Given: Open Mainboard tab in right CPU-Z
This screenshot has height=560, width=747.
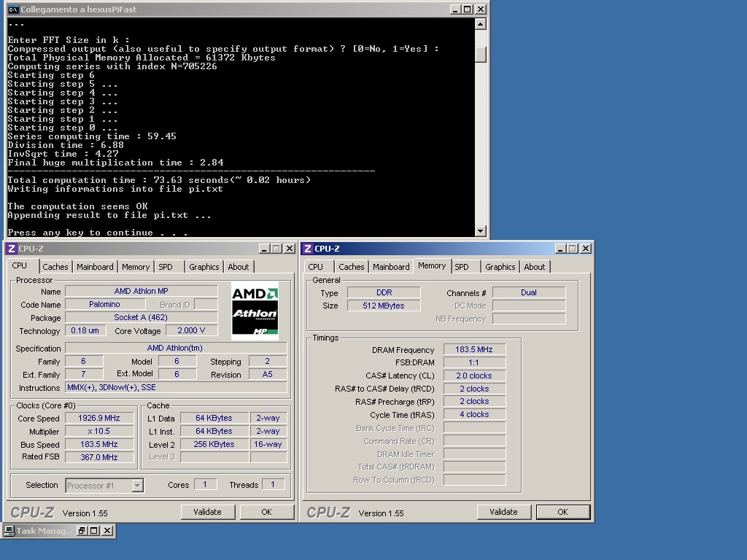Looking at the screenshot, I should click(391, 267).
